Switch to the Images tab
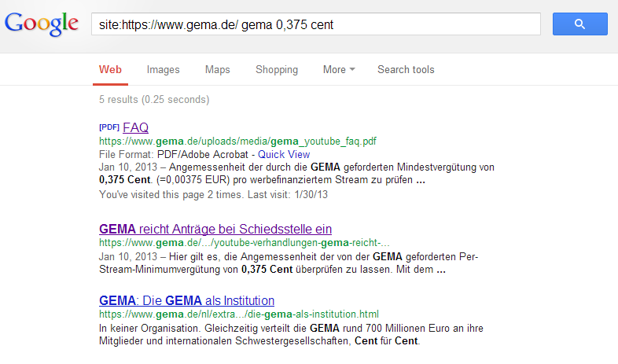The image size is (618, 364). tap(164, 70)
